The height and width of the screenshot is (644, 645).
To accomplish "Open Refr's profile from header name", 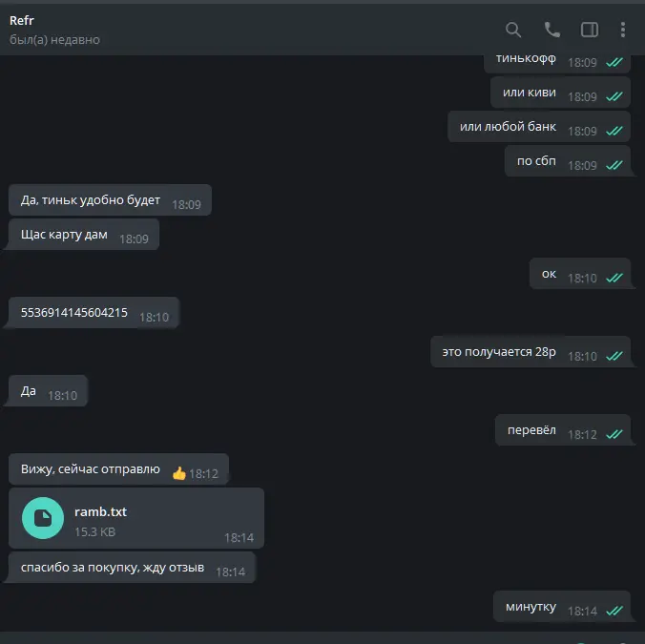I will pos(21,20).
